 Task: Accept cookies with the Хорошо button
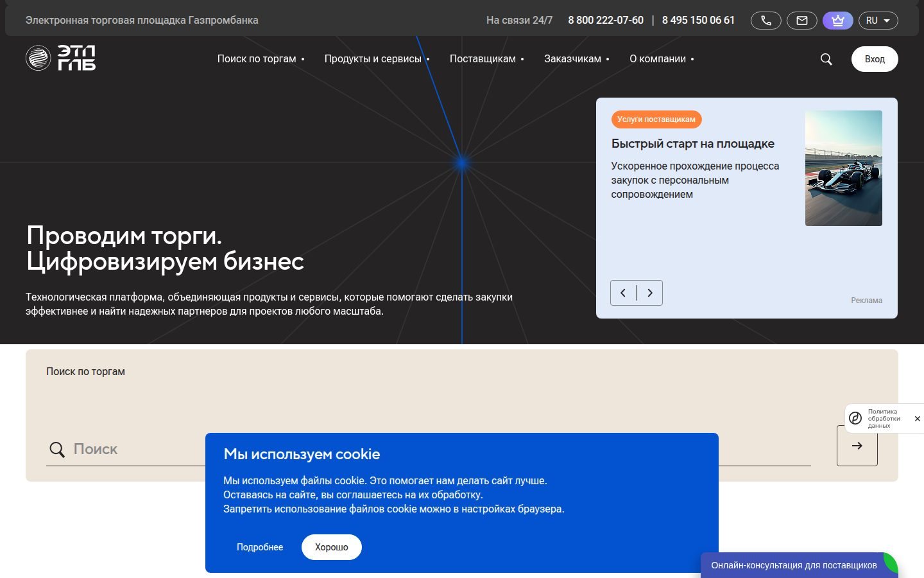pyautogui.click(x=332, y=547)
